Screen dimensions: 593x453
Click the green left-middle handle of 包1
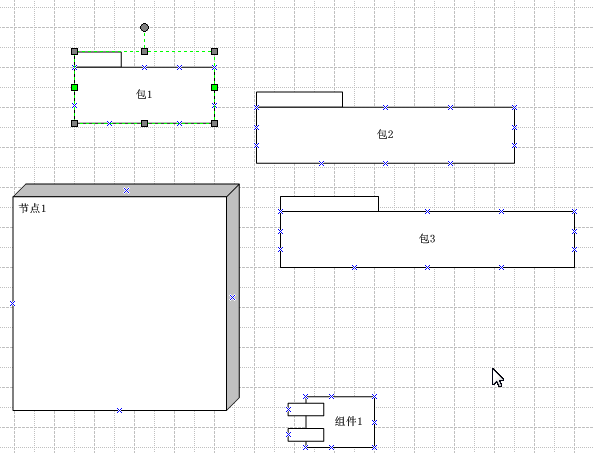pos(75,88)
